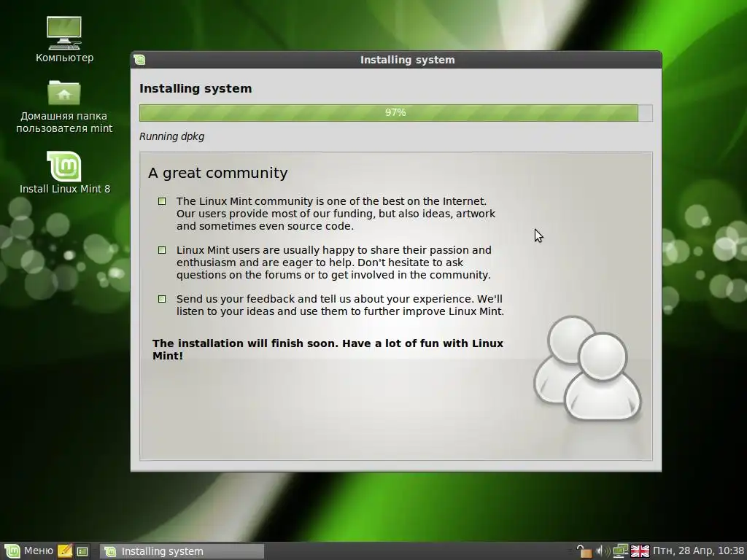Click the 97% installation progress bar

click(395, 113)
